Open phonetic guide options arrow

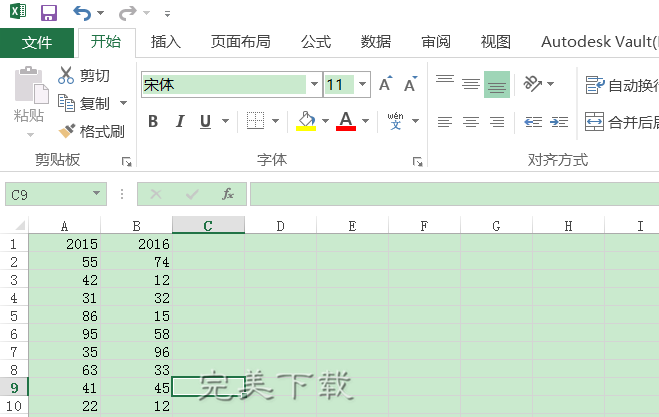coord(416,121)
